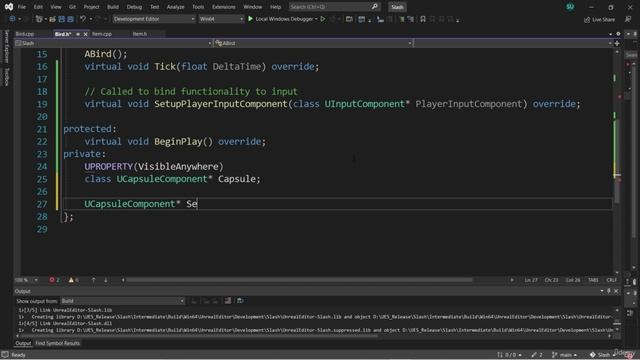Click the feedback icon beside Live Share
Viewport: 640px width, 360px height.
[628, 19]
